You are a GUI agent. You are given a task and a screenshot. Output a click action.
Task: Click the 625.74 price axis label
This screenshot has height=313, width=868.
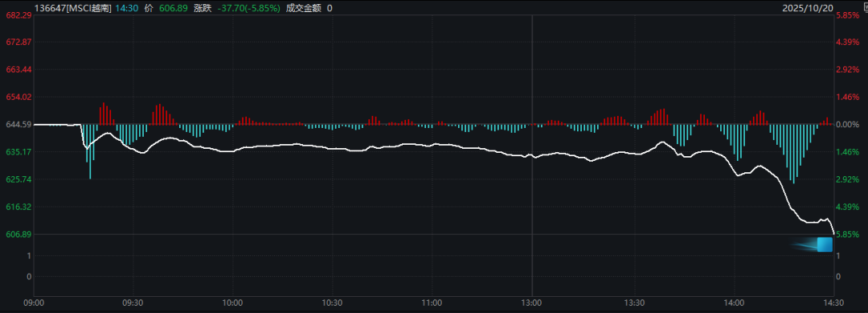(18, 179)
